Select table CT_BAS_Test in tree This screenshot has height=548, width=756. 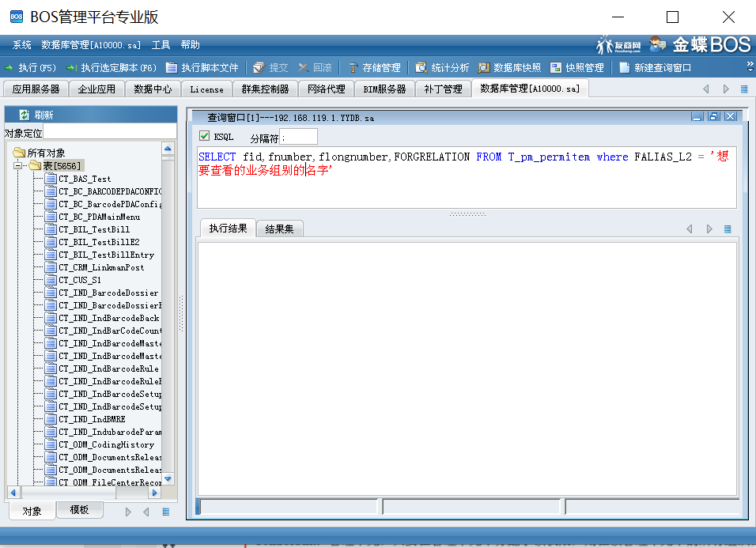[85, 179]
